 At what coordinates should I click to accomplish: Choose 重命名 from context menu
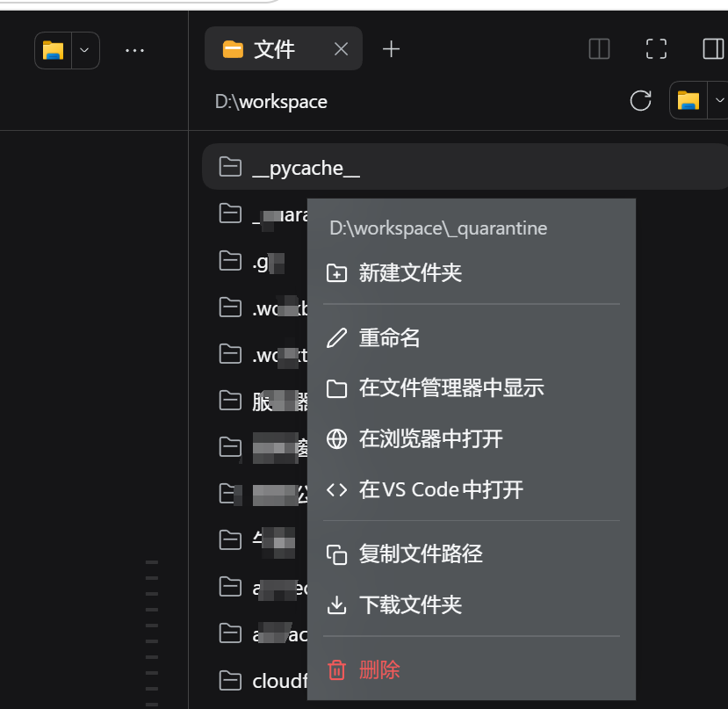472,337
